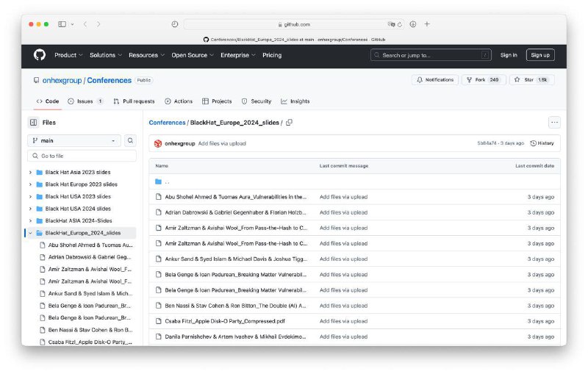Screen dimensions: 588x374
Task: Expand the Black Hat USA 2024 slides folder
Action: coord(30,209)
